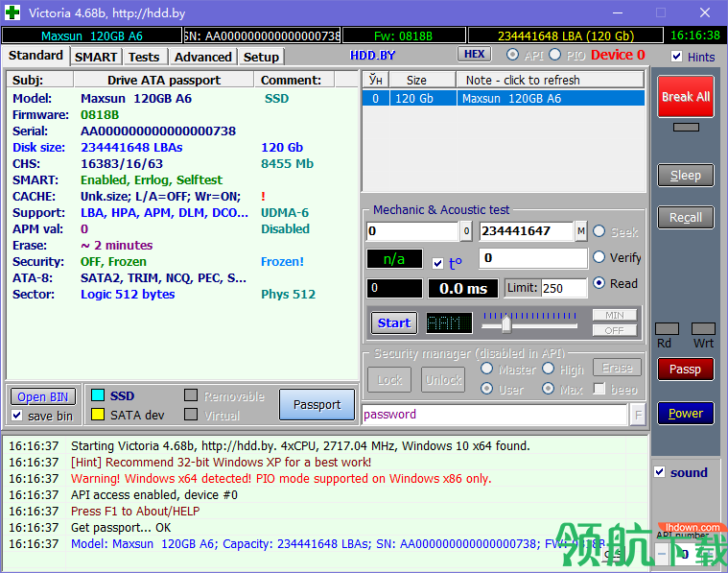Click the Start button for mechanic test
Viewport: 728px width, 573px height.
tap(394, 322)
